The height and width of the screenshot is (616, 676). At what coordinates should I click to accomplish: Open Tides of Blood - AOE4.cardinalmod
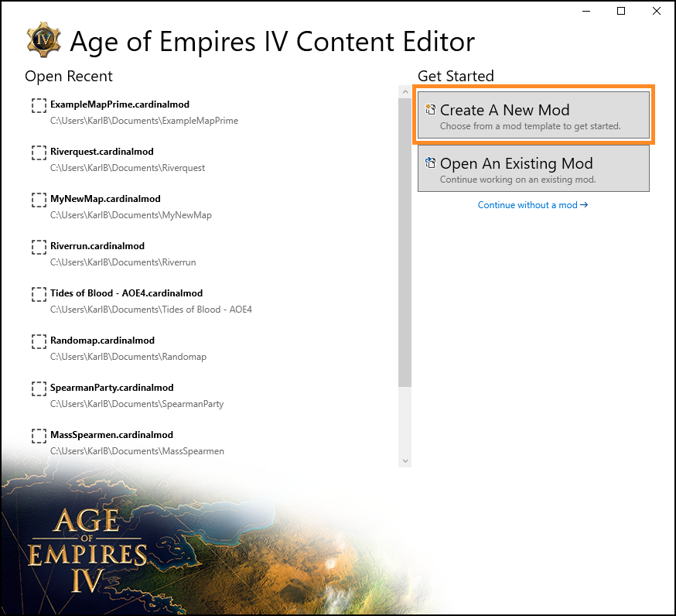point(126,293)
